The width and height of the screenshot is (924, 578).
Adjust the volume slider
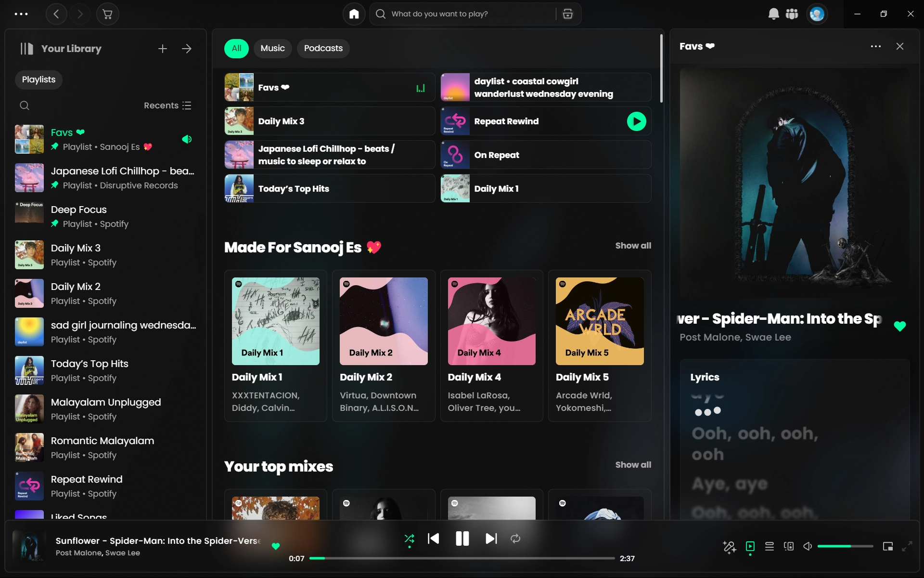[845, 546]
